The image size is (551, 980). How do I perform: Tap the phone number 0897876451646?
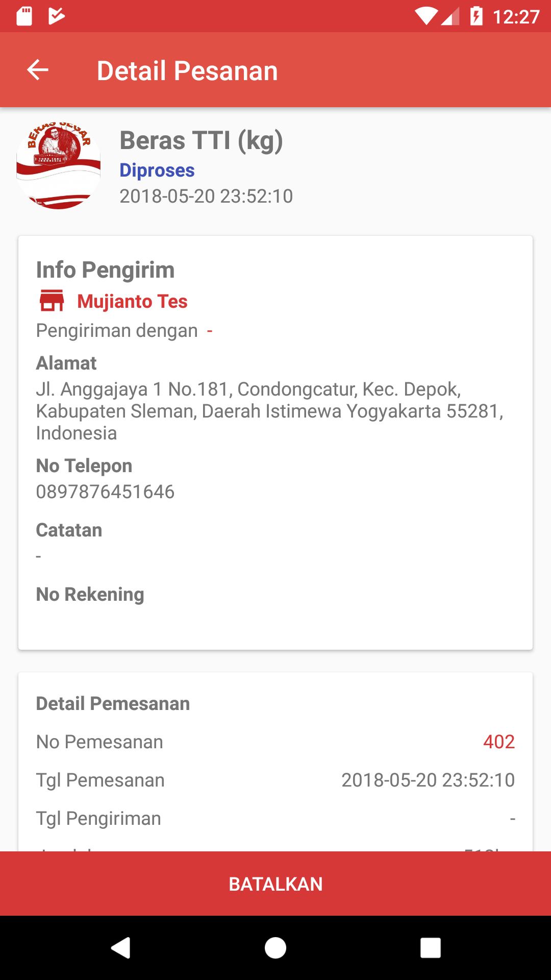coord(105,492)
